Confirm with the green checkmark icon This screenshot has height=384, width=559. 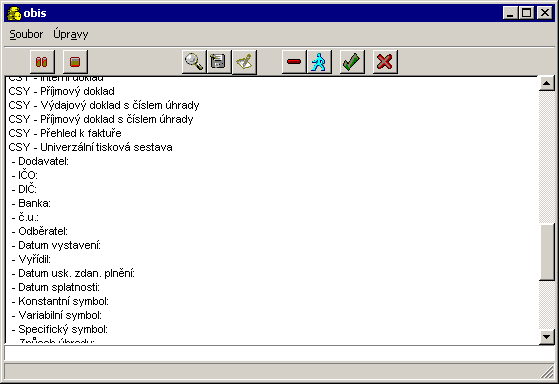pos(352,62)
